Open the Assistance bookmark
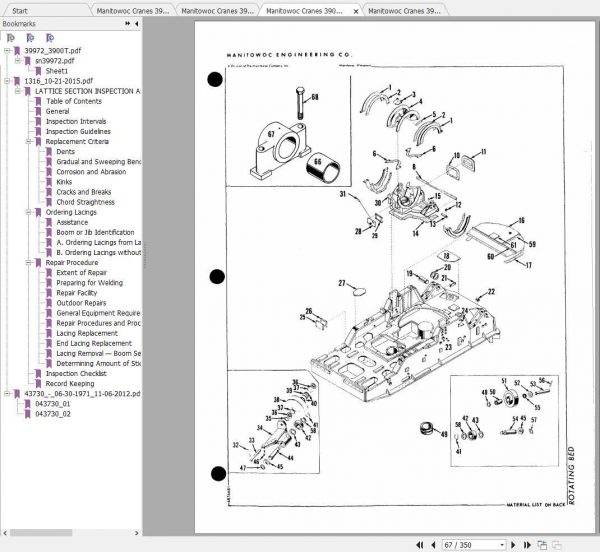The width and height of the screenshot is (600, 552). click(x=72, y=222)
